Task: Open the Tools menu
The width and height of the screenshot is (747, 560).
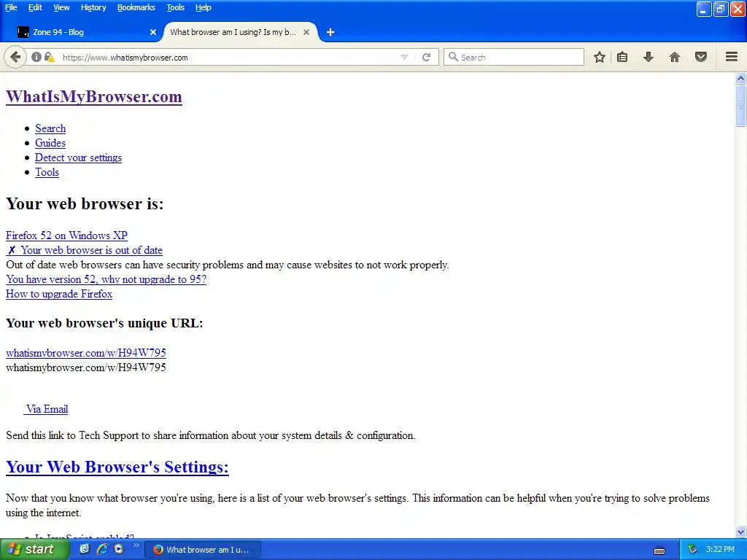Action: click(x=175, y=7)
